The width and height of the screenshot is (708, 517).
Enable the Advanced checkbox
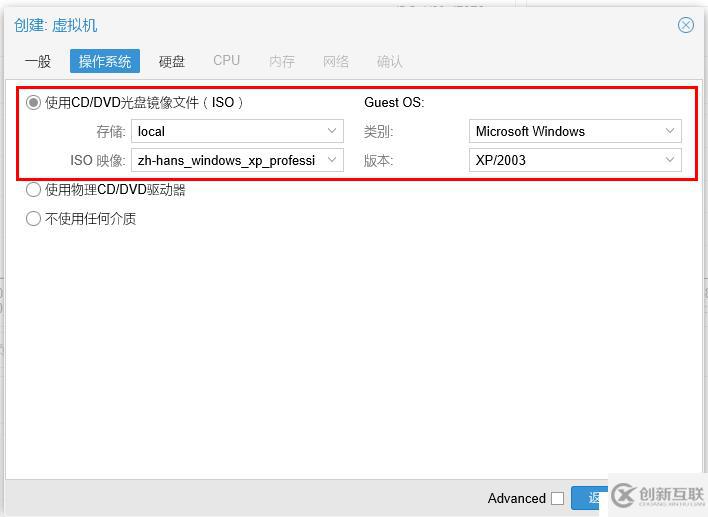click(x=557, y=498)
